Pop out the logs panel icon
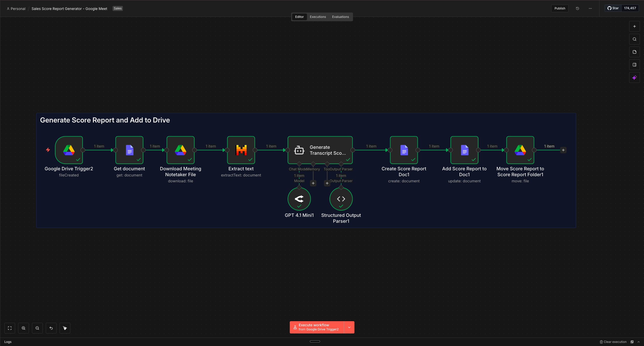This screenshot has height=346, width=644. (x=632, y=342)
